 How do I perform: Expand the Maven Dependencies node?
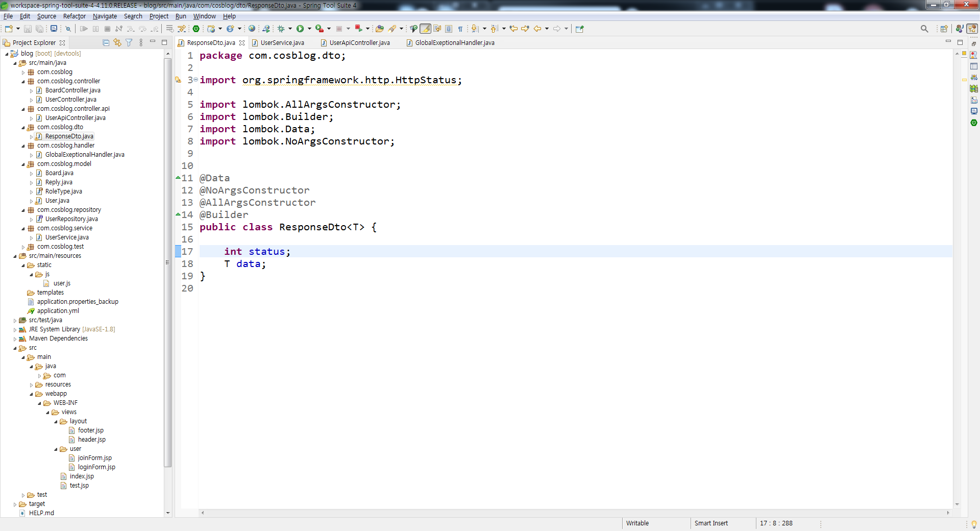15,339
